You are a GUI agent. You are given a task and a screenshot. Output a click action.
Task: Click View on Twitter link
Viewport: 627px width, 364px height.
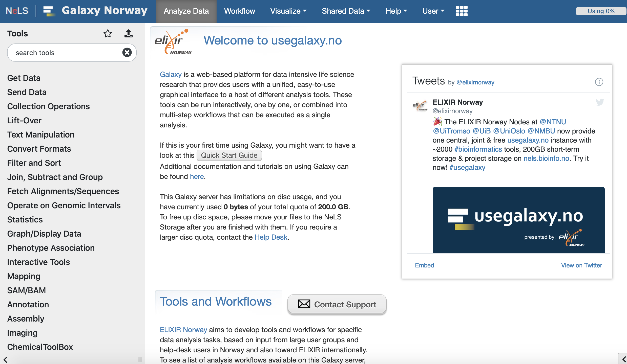pyautogui.click(x=581, y=265)
